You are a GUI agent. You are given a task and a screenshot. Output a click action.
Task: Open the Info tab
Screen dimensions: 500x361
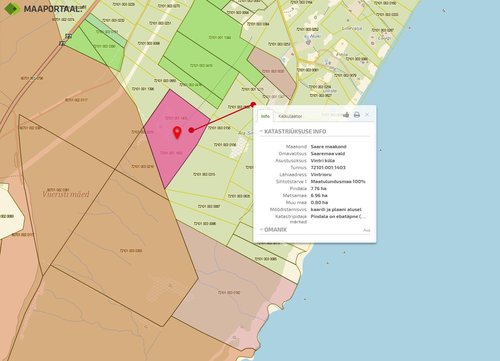click(265, 116)
